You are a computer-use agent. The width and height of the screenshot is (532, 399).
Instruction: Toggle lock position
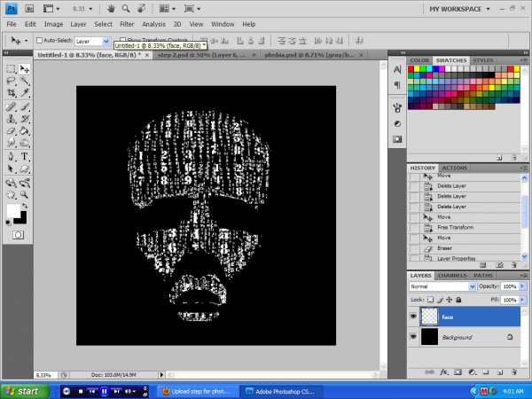[x=450, y=300]
